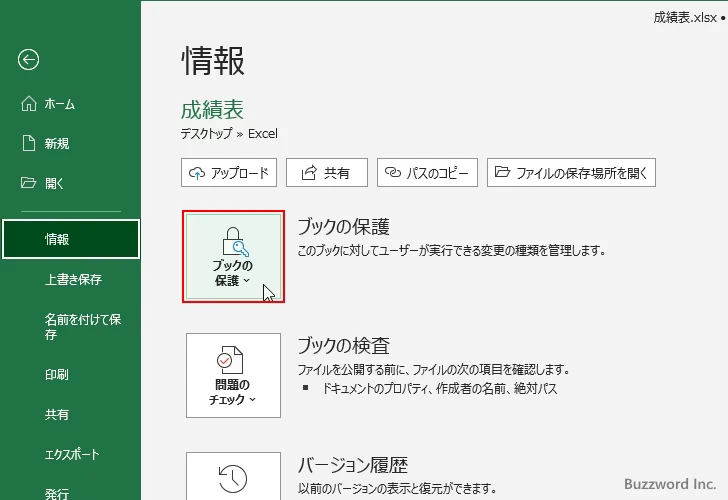
Task: Click the ファイルの保存場所を開く button label
Action: tap(582, 173)
